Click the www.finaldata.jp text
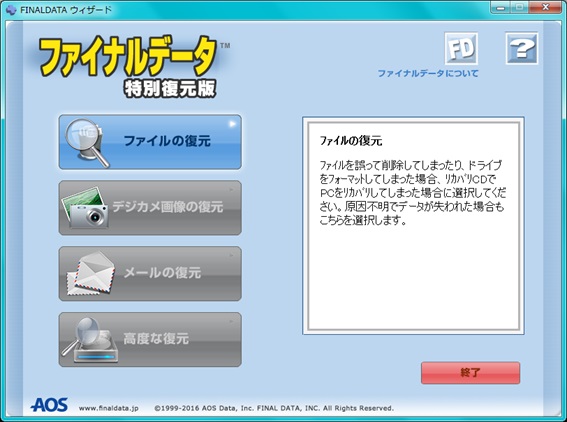This screenshot has height=422, width=567. 108,408
